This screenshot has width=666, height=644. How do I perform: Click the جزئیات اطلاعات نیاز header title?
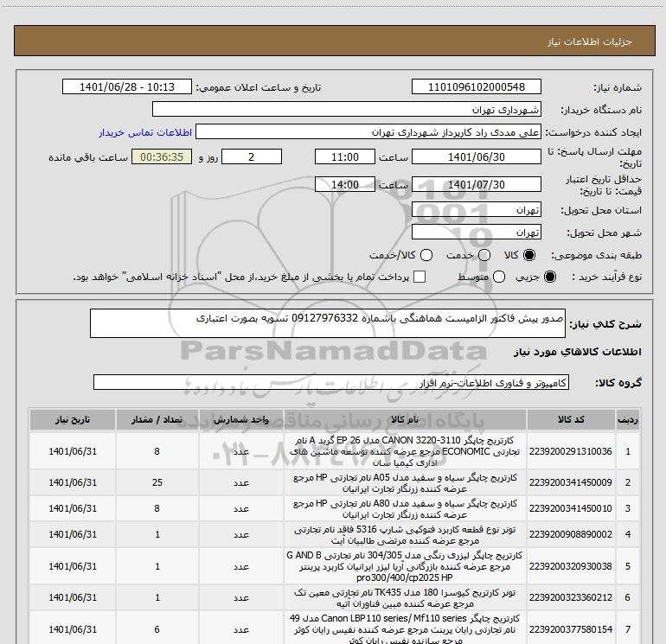(590, 41)
